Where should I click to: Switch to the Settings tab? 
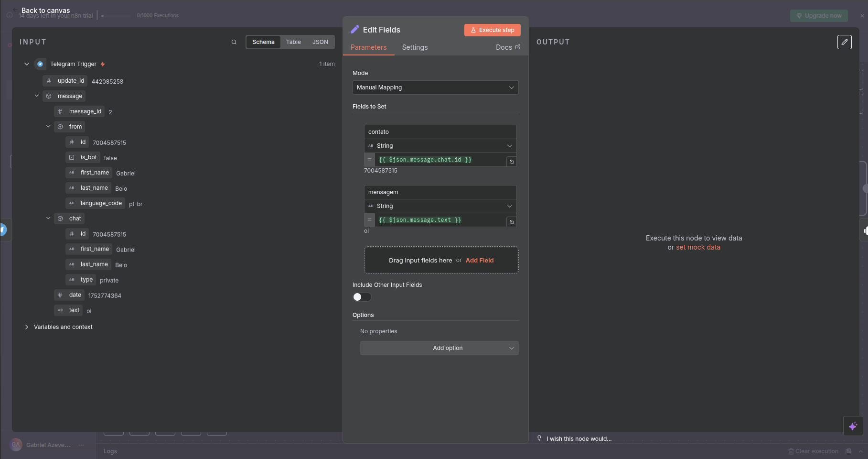tap(415, 47)
